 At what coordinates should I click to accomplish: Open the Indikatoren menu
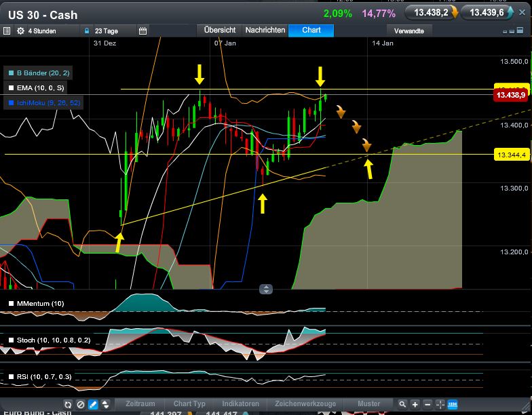point(240,404)
